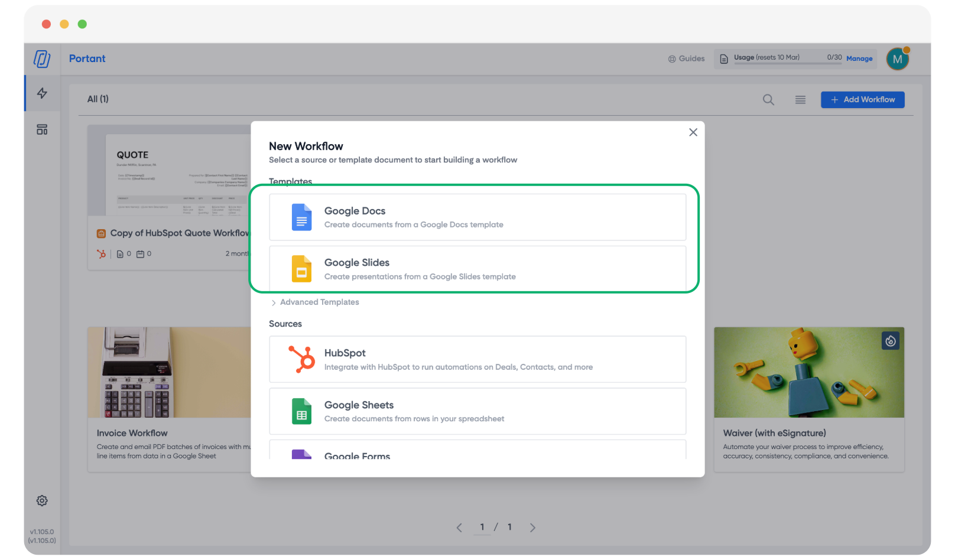Screen dimensions: 955x560
Task: Switch to list view icon
Action: 800,100
